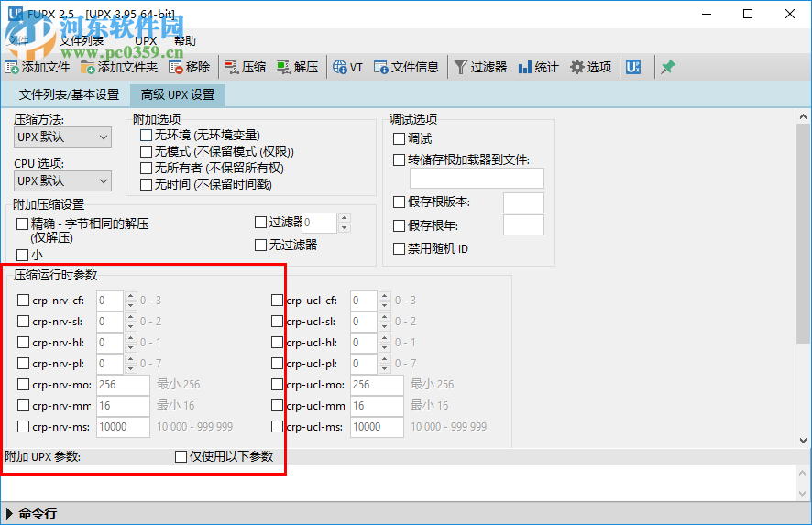Image resolution: width=812 pixels, height=525 pixels.
Task: Enable the 过滤器 checkbox in compression settings
Action: (x=260, y=223)
